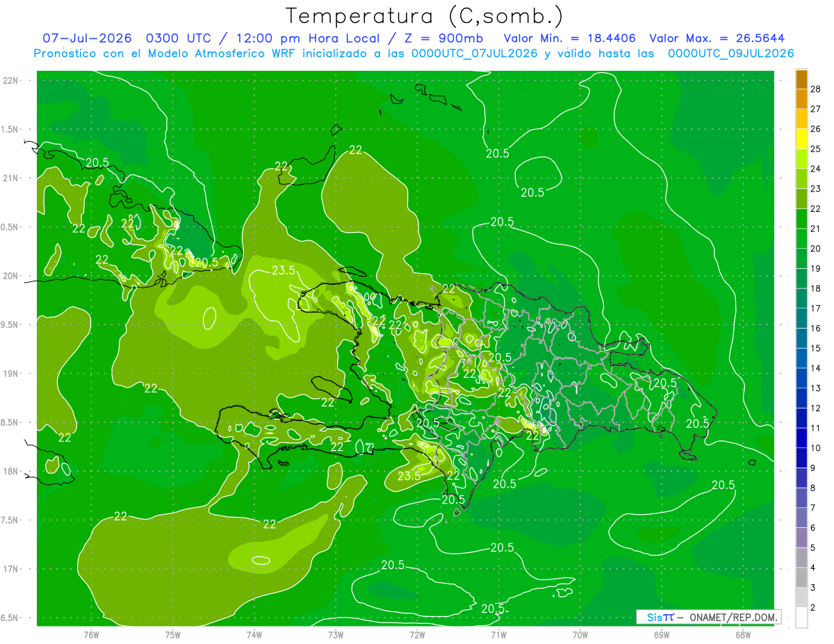Click the '22' value on the color scale legend

(x=816, y=208)
